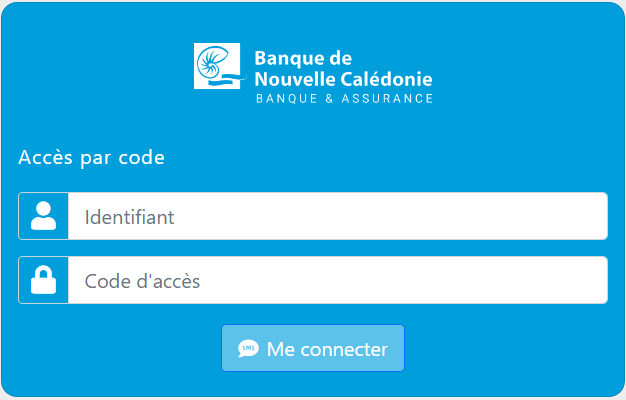Click the "BANQUE & ASSURANCE" tagline
This screenshot has height=400, width=626.
(x=344, y=99)
